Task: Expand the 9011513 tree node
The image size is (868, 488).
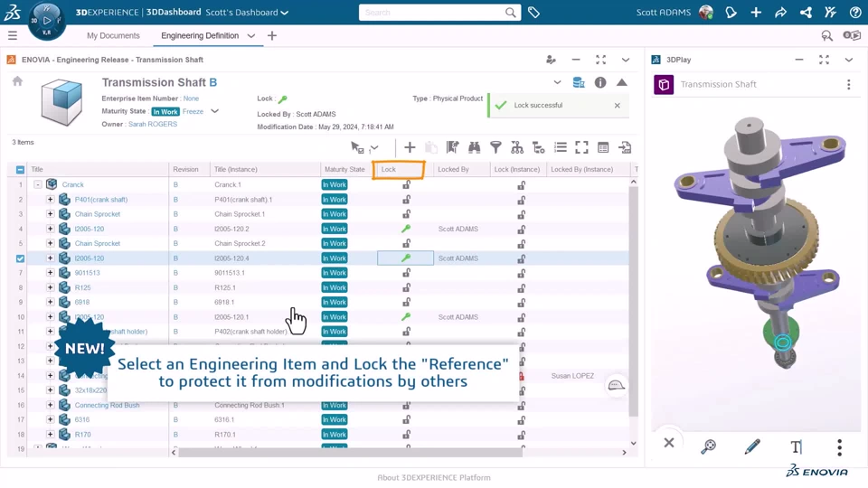Action: point(50,273)
